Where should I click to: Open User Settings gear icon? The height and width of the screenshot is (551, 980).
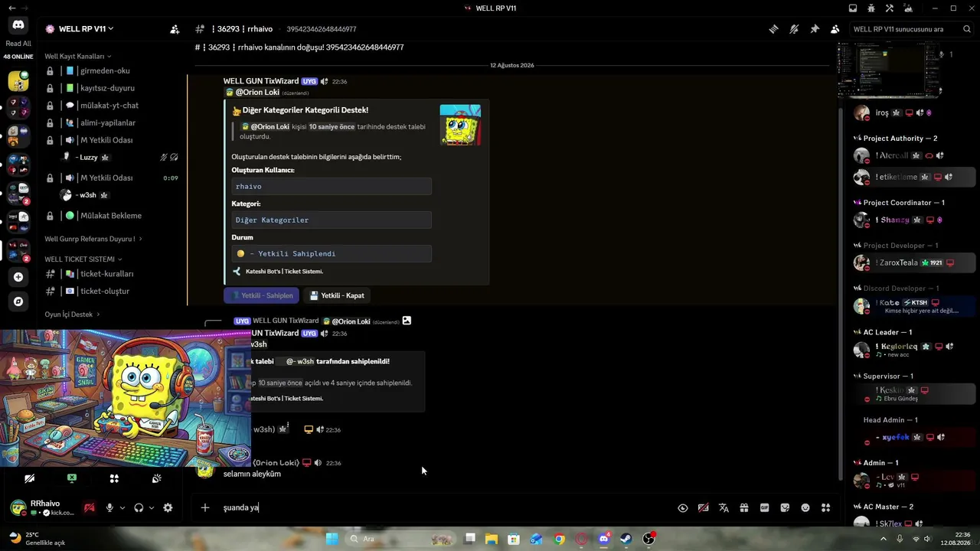click(x=168, y=507)
